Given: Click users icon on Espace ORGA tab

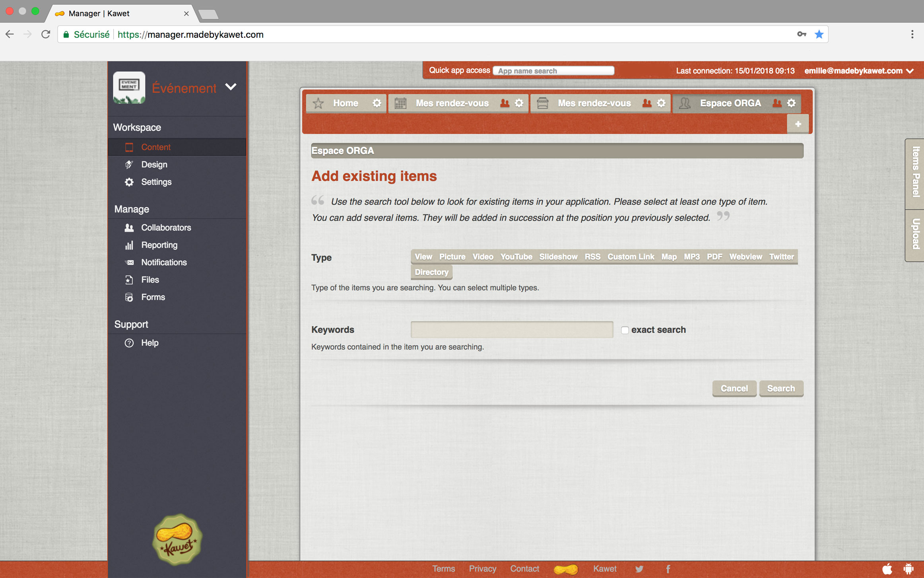Looking at the screenshot, I should tap(777, 103).
